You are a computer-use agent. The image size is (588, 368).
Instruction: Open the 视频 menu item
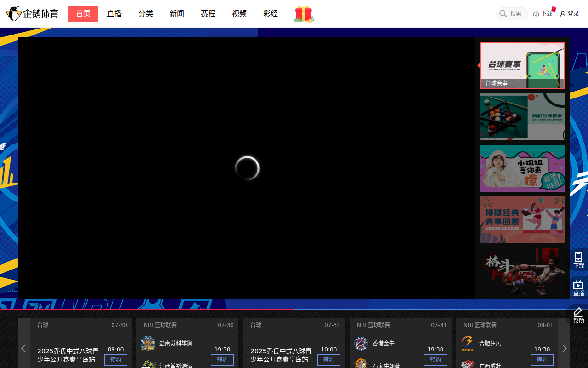point(239,14)
